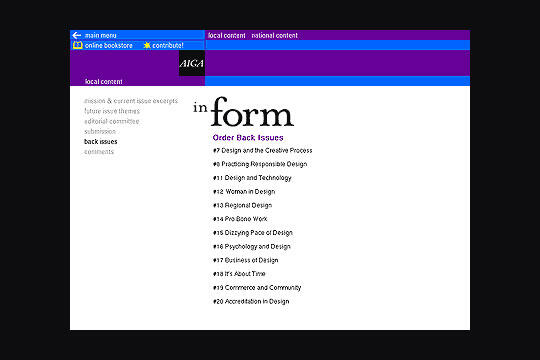Click the yellow star contribute icon
This screenshot has width=540, height=360.
pos(147,45)
